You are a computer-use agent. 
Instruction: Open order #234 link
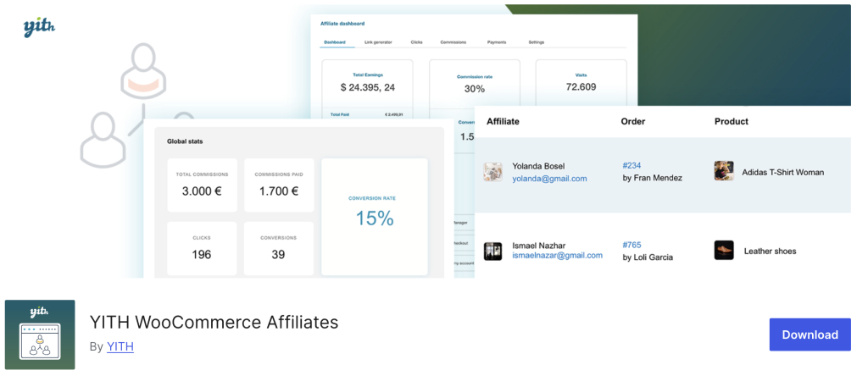tap(632, 165)
